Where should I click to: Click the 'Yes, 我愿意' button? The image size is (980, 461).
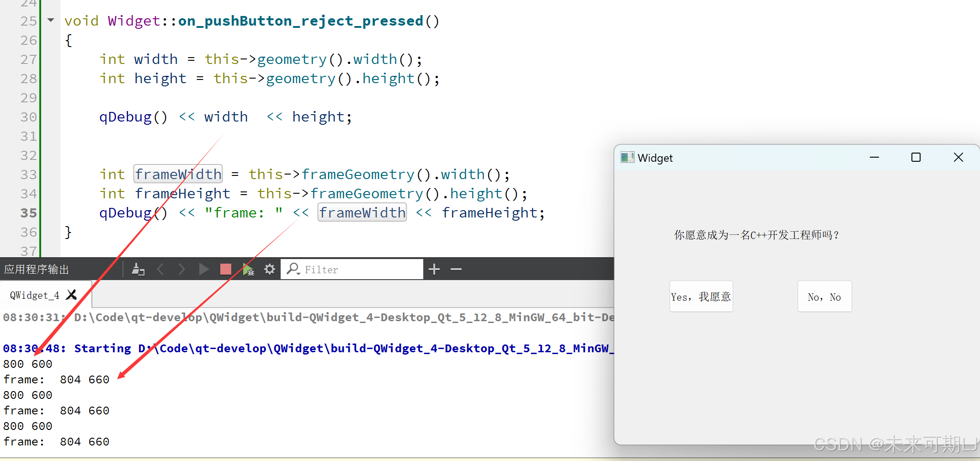[x=701, y=297]
